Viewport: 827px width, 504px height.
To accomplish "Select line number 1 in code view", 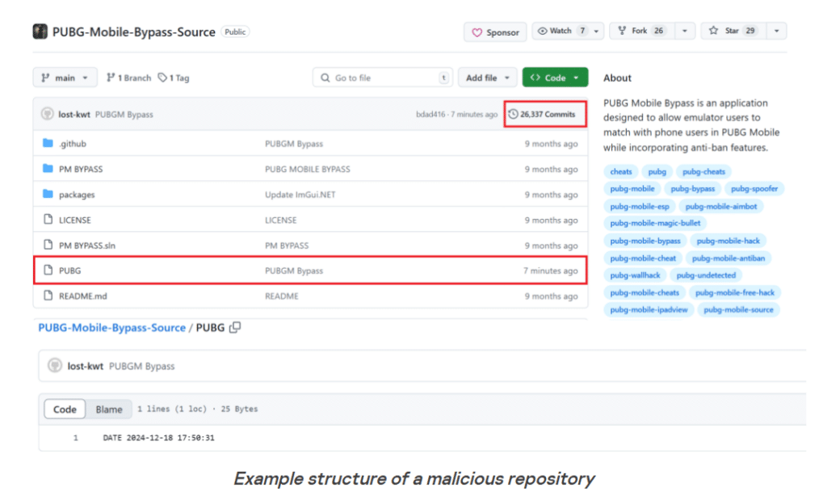I will point(76,438).
